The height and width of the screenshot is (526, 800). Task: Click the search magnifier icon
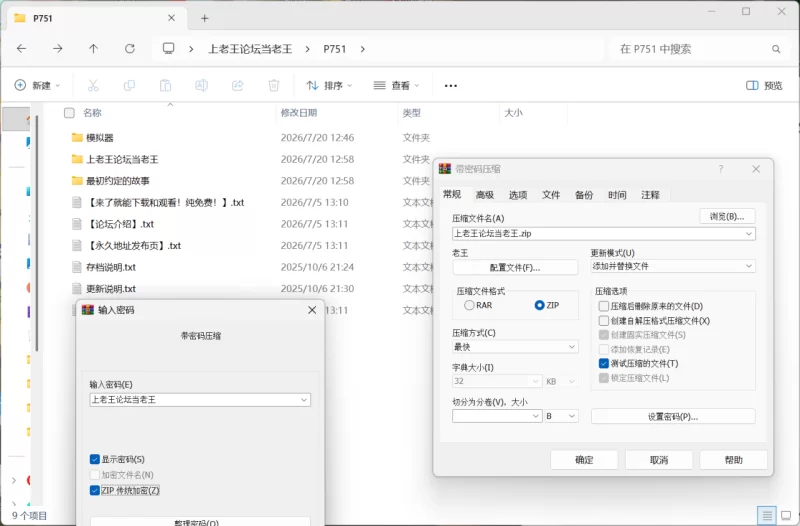(776, 49)
